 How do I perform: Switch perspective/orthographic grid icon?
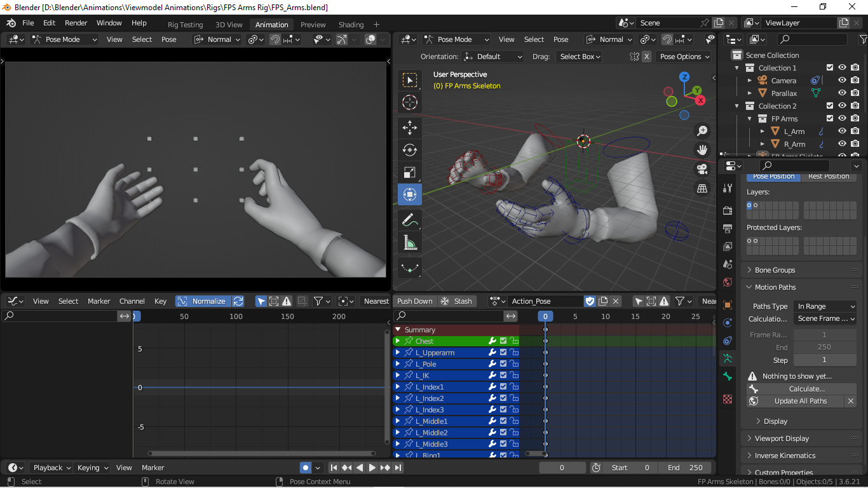tap(702, 188)
